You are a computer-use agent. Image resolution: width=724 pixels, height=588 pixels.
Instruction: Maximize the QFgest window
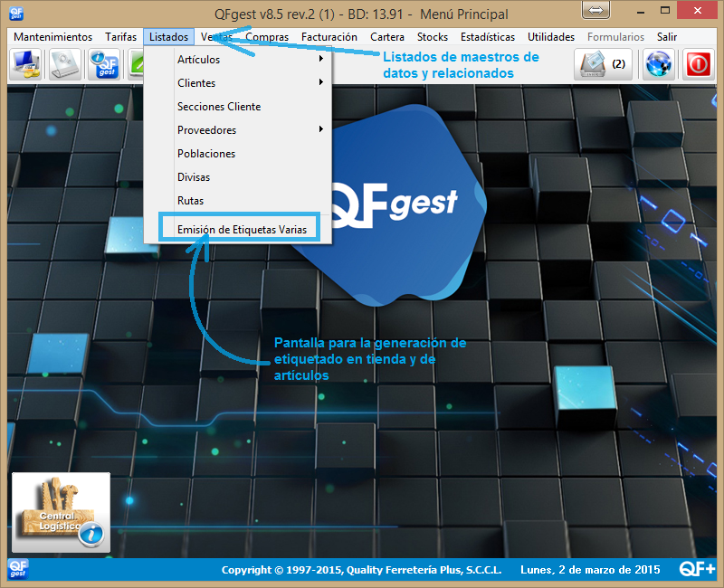665,11
